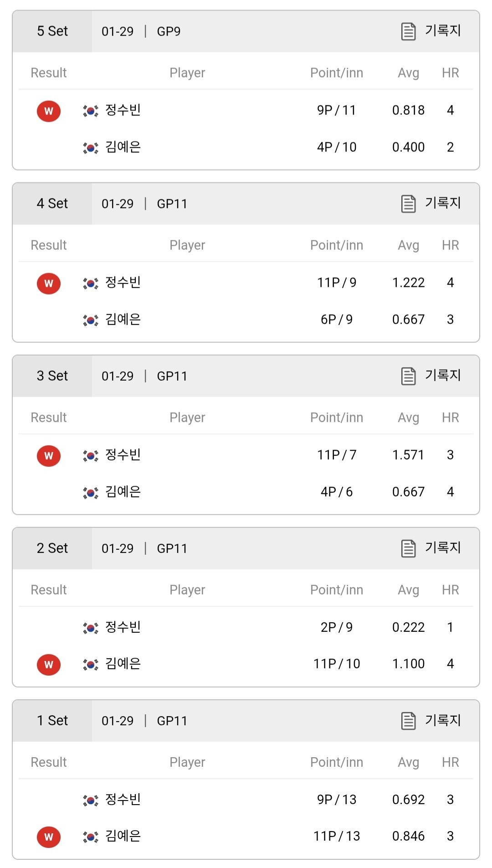Tap the 기록지 link in 1 Set

click(443, 720)
